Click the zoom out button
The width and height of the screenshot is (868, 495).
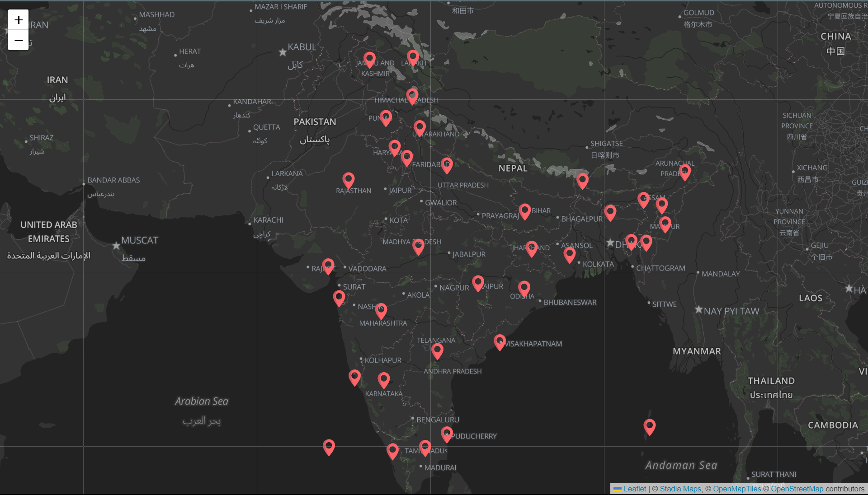coord(18,41)
